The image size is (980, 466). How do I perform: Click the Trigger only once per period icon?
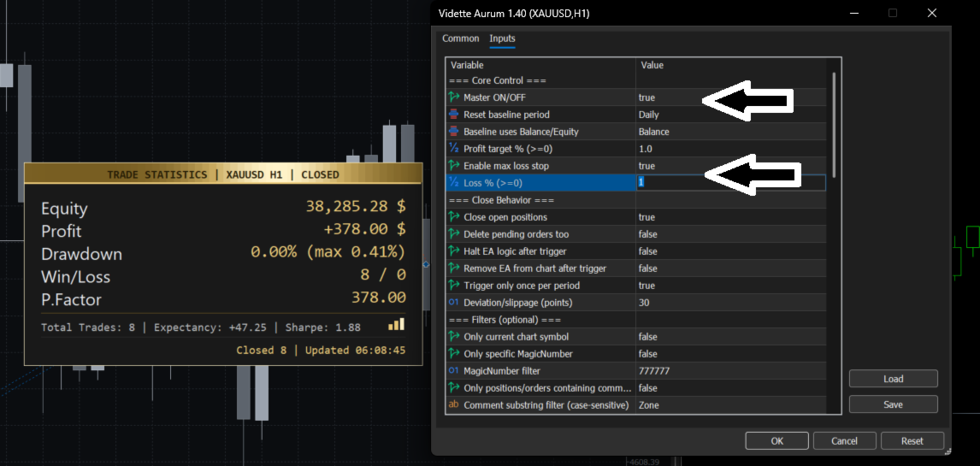pos(454,286)
